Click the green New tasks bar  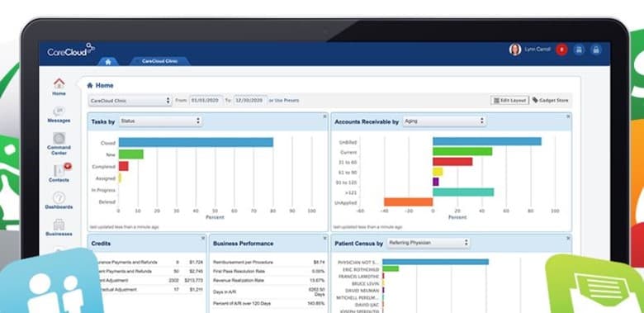[131, 154]
